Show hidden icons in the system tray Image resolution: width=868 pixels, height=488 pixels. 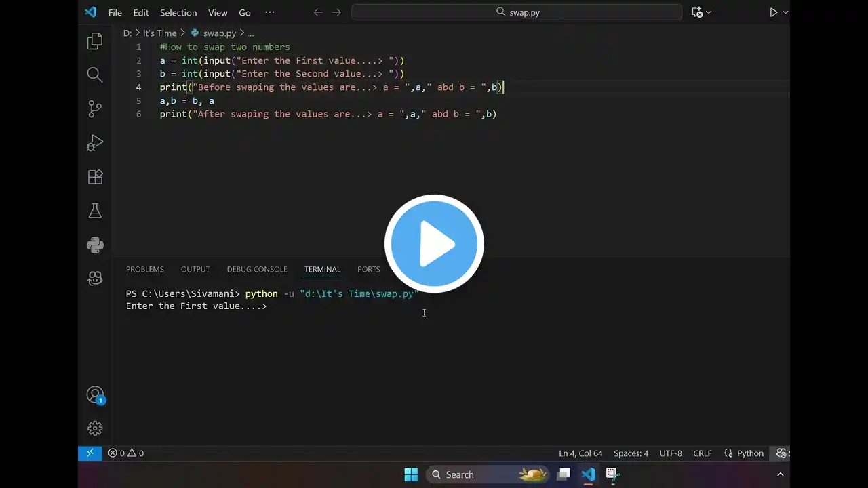780,474
